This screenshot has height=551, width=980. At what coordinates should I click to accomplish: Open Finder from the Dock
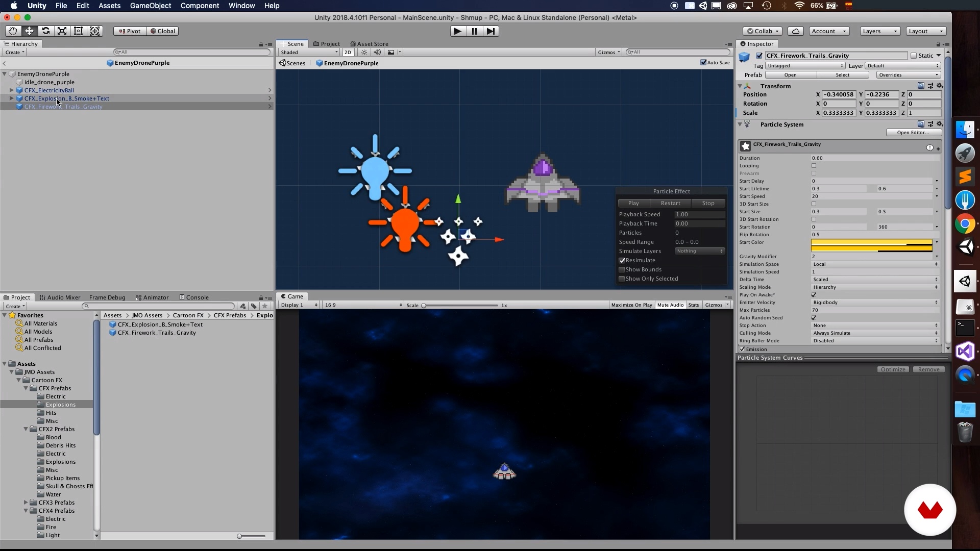(x=965, y=130)
